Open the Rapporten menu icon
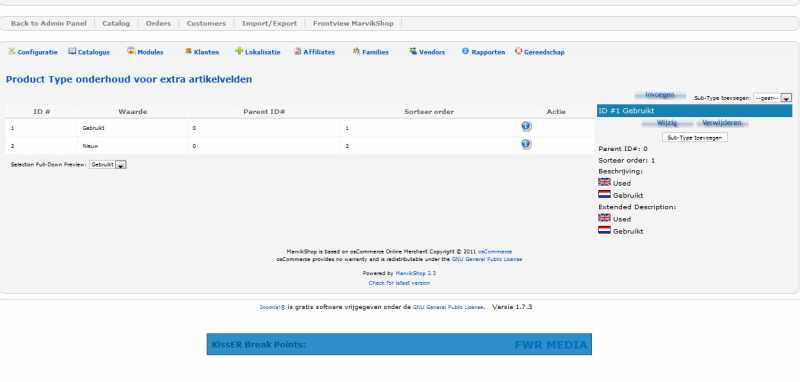This screenshot has height=382, width=800. pos(465,52)
